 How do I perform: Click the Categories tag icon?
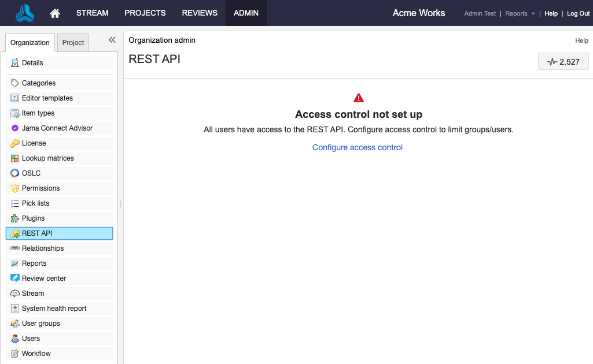pyautogui.click(x=14, y=83)
